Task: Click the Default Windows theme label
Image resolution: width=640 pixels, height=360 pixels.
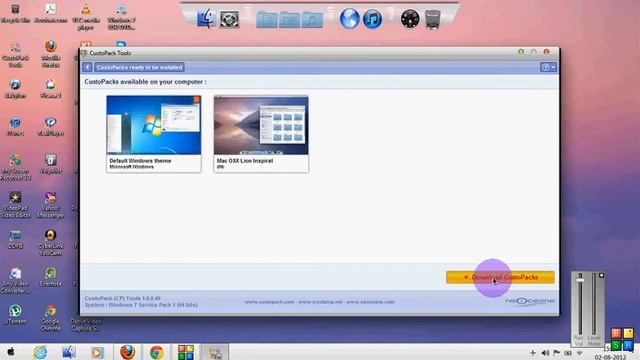Action: (140, 160)
